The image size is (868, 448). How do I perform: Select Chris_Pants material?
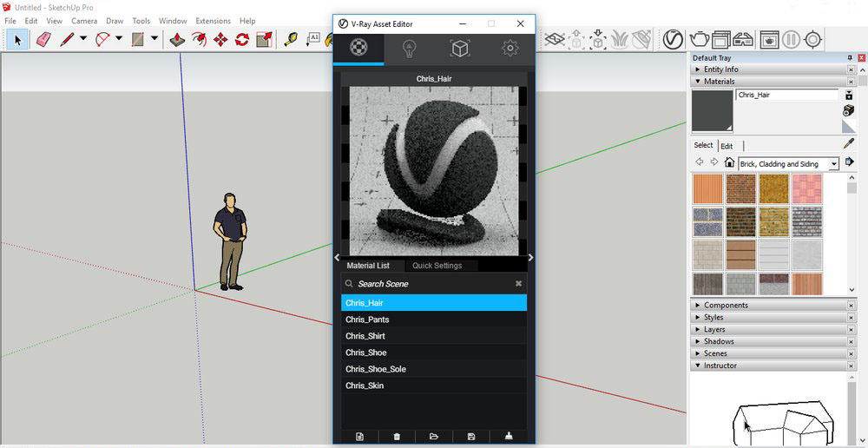pos(433,320)
